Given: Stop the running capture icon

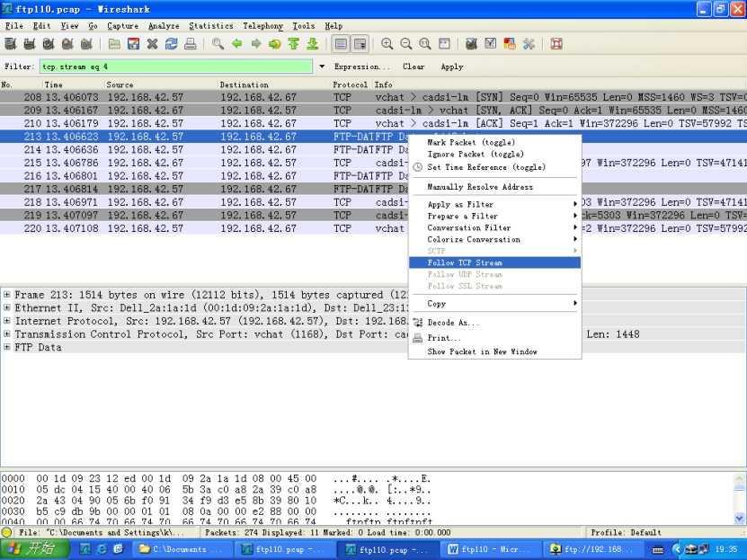Looking at the screenshot, I should pos(67,44).
